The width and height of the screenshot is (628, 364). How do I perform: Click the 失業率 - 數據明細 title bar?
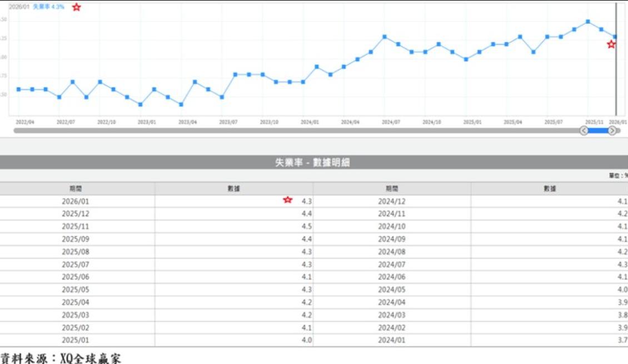(x=312, y=162)
